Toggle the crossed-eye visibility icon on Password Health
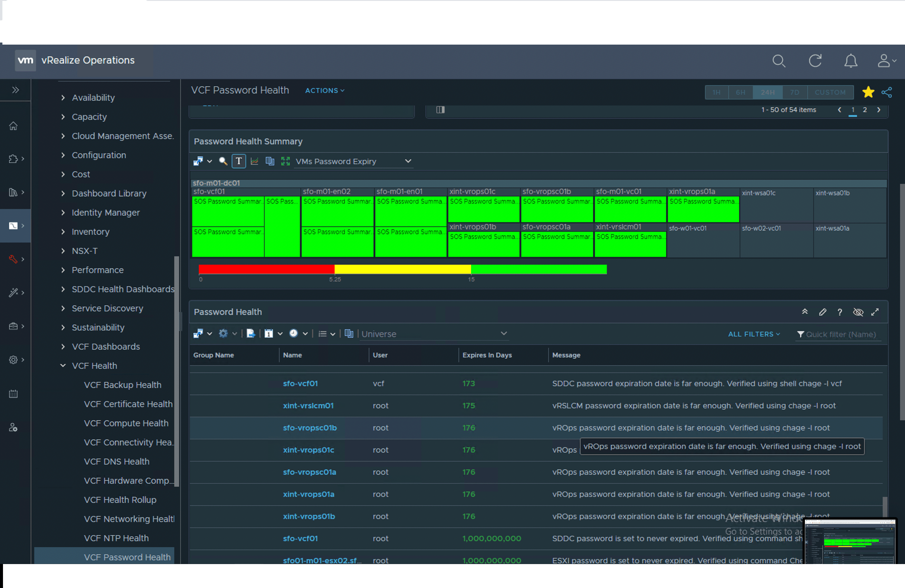The height and width of the screenshot is (588, 905). [858, 312]
